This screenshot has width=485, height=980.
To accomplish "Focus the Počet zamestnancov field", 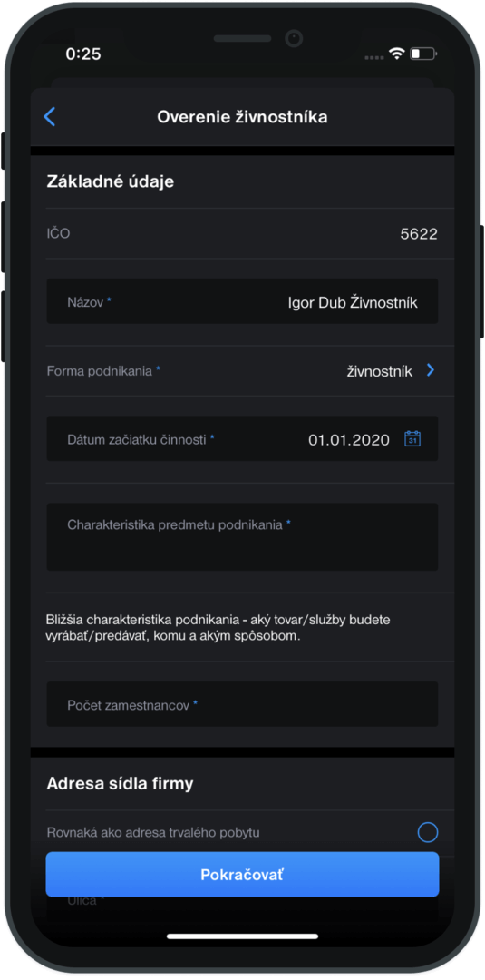I will tap(242, 704).
